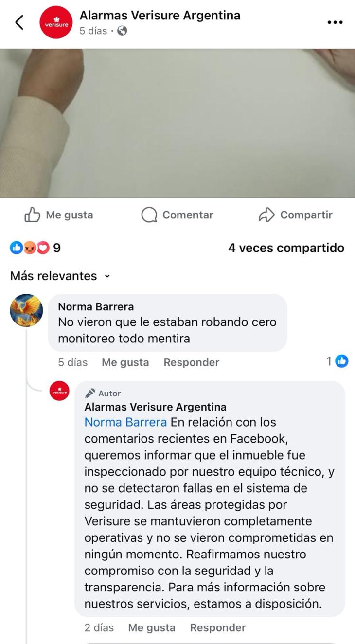Open 4 veces compartido share list
355x644 pixels.
pos(286,248)
